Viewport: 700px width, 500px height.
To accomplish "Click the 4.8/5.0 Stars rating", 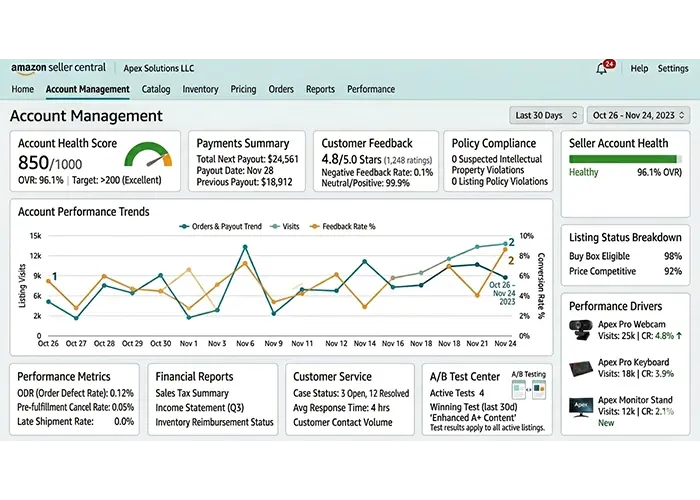I will coord(351,159).
